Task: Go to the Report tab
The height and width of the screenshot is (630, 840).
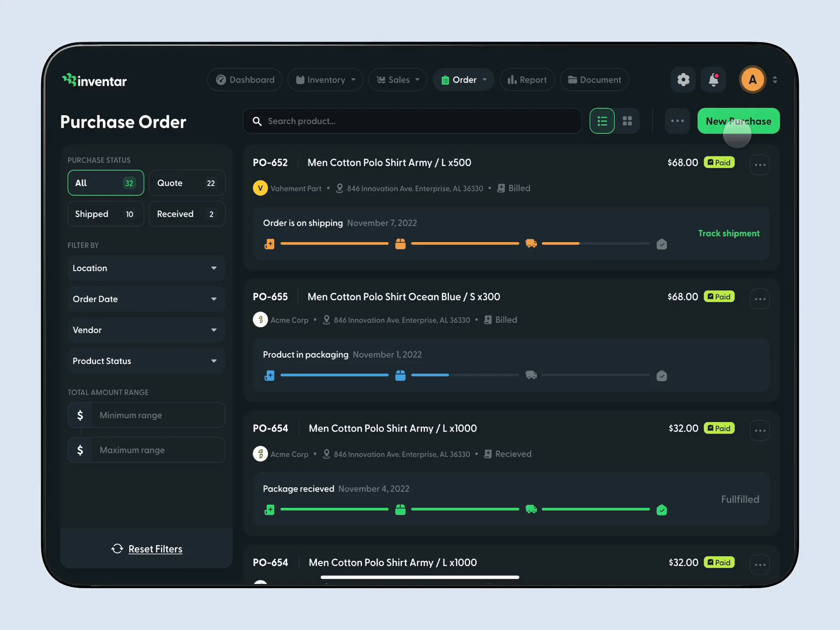Action: pos(527,80)
